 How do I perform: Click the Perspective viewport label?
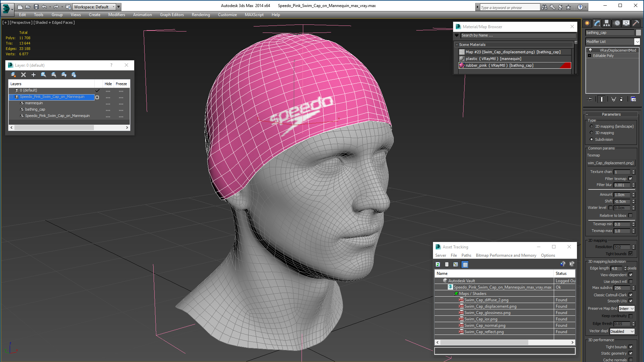[21, 22]
